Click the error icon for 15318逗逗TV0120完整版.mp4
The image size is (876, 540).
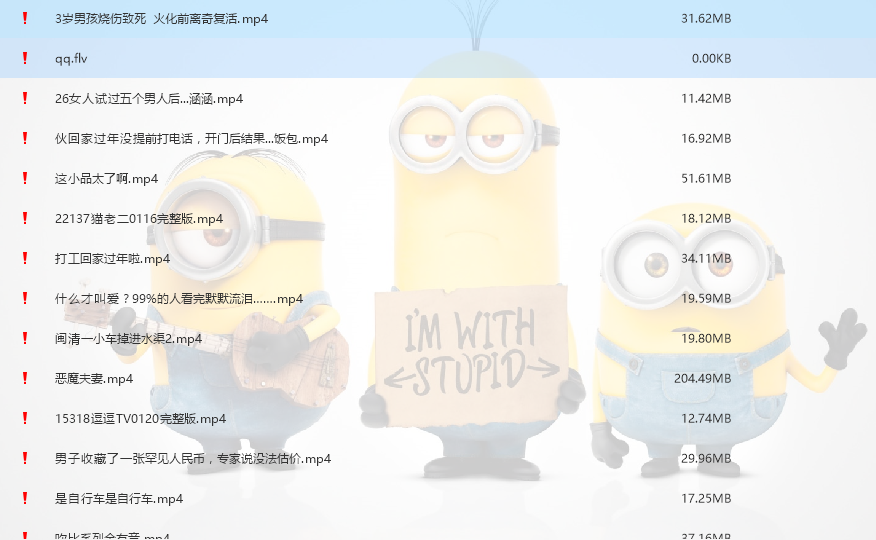25,418
